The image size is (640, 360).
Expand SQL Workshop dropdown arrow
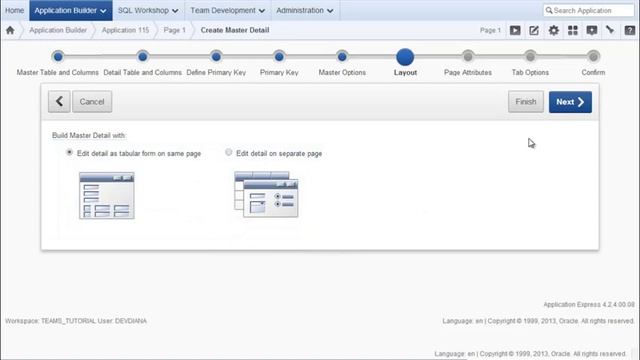(x=175, y=11)
